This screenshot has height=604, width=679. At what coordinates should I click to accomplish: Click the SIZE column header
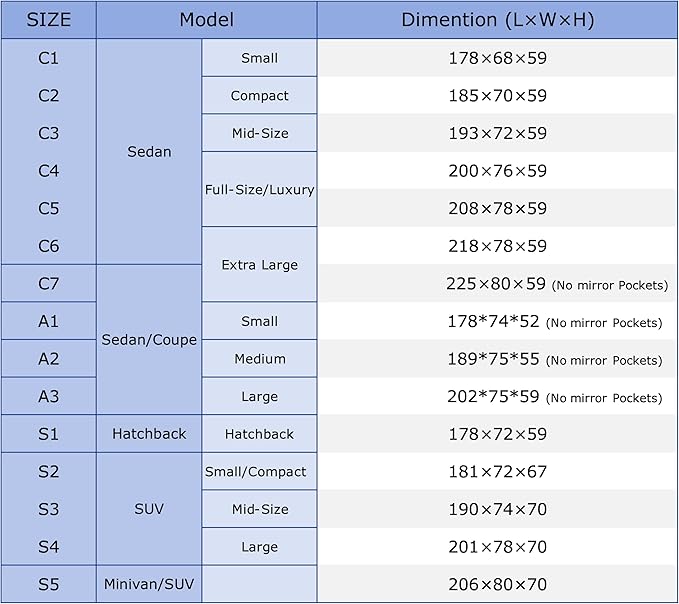coord(48,20)
